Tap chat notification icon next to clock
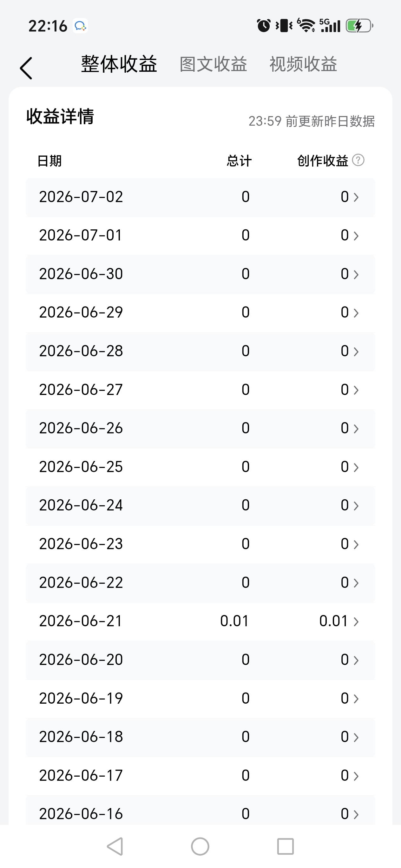This screenshot has height=868, width=401. pos(80,26)
